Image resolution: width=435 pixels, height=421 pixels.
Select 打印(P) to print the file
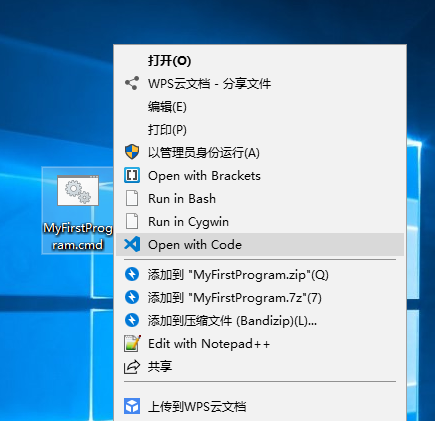point(260,130)
